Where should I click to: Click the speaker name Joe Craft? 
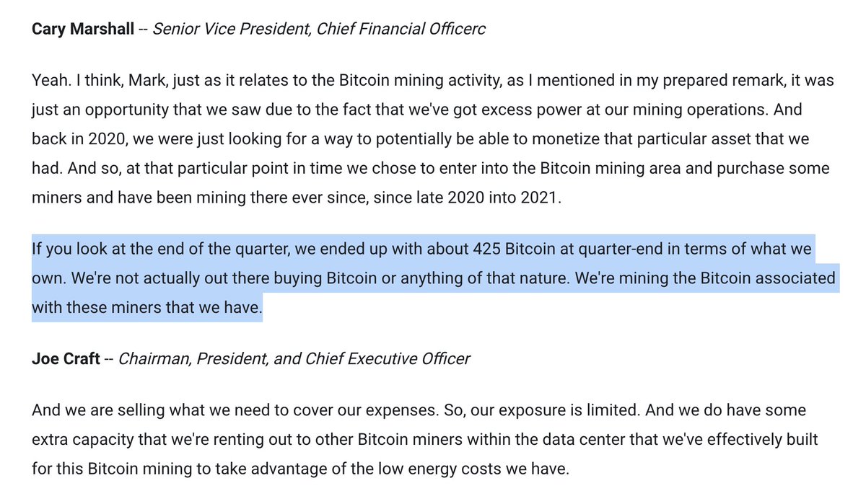(x=65, y=358)
